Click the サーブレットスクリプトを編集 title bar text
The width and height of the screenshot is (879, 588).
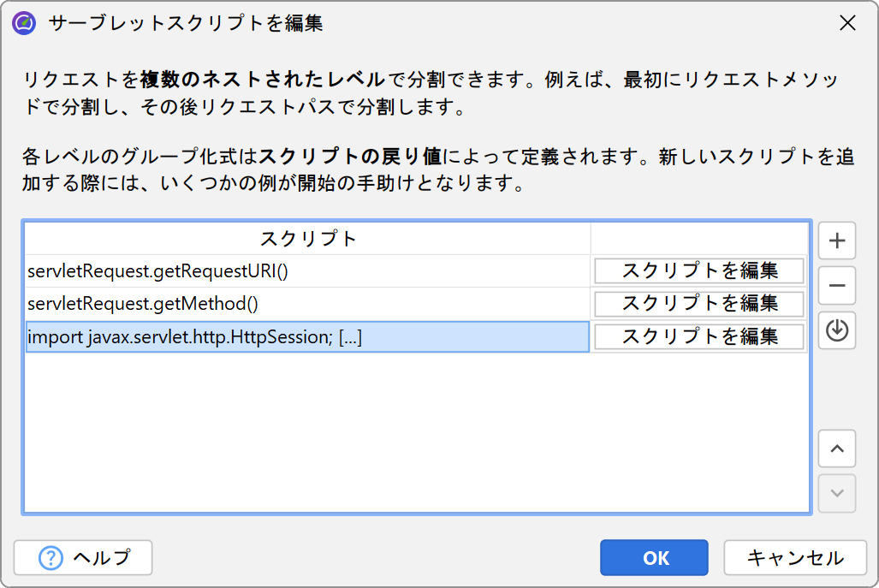186,23
